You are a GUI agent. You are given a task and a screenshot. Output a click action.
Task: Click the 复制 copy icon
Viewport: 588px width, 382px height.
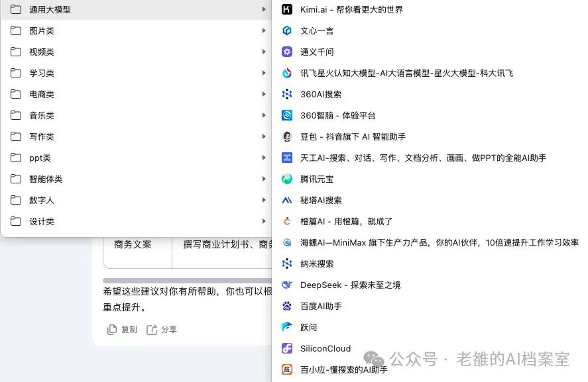pyautogui.click(x=113, y=329)
